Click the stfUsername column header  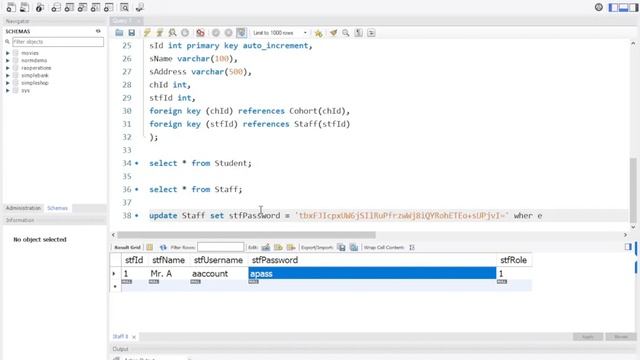click(218, 260)
